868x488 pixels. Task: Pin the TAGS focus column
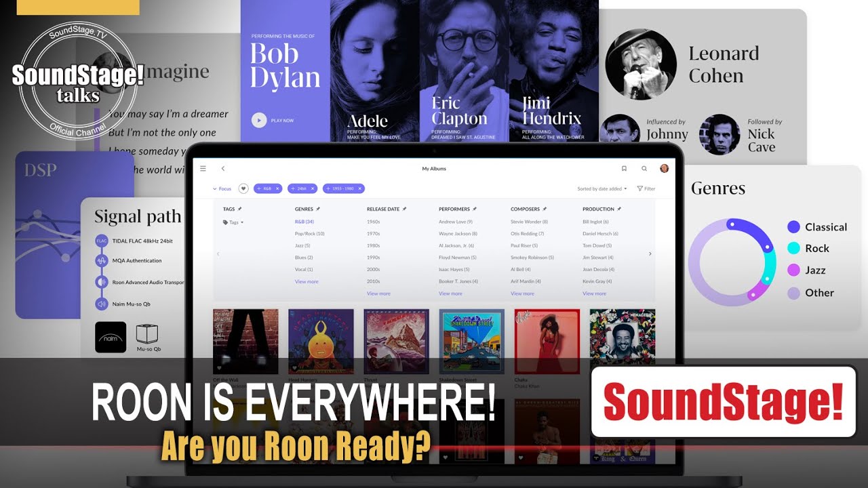239,209
